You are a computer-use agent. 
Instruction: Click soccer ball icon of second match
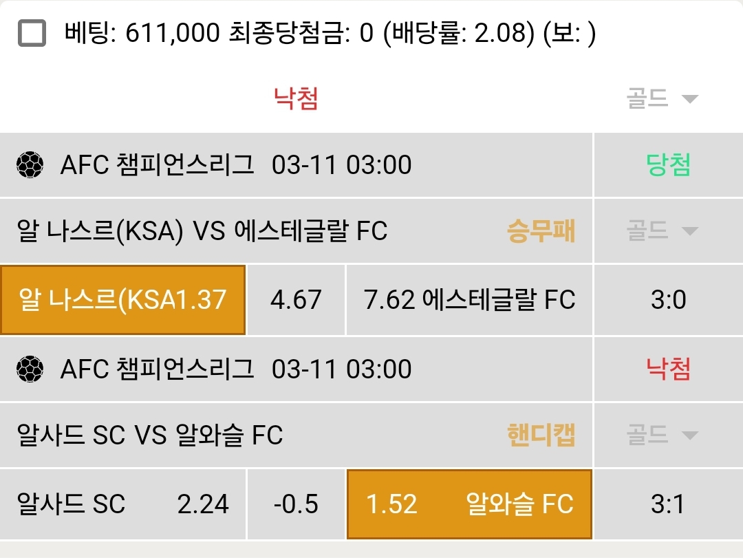(30, 369)
